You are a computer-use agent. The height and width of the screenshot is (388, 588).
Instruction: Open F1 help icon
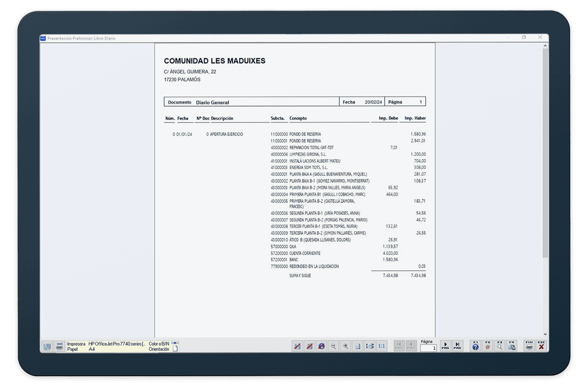[475, 346]
